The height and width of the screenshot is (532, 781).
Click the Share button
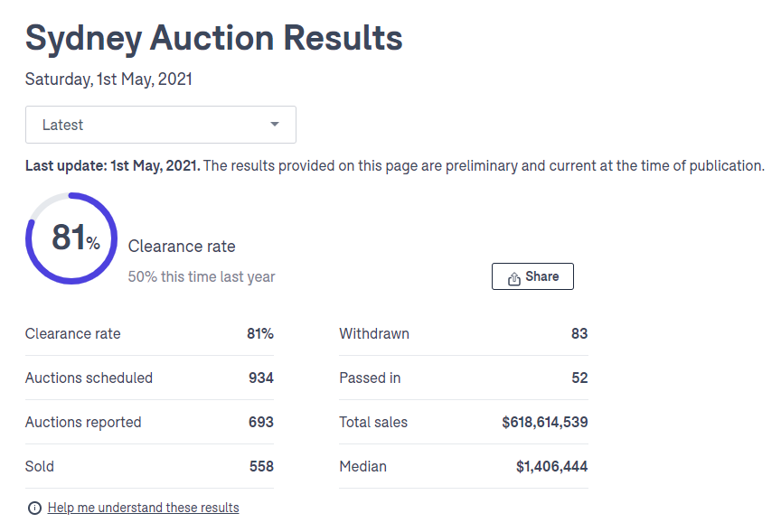(x=532, y=276)
